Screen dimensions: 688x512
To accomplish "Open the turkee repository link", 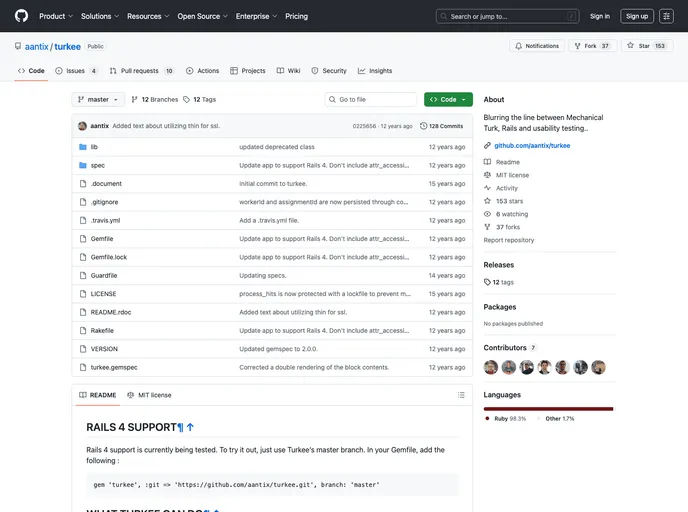I will coord(68,47).
